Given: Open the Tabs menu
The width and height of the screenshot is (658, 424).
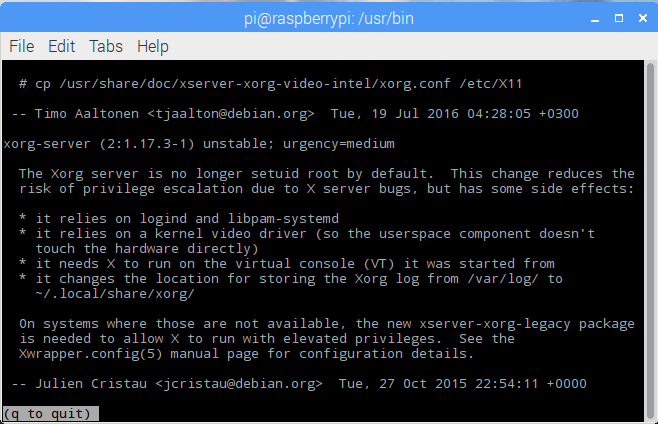Looking at the screenshot, I should click(106, 46).
